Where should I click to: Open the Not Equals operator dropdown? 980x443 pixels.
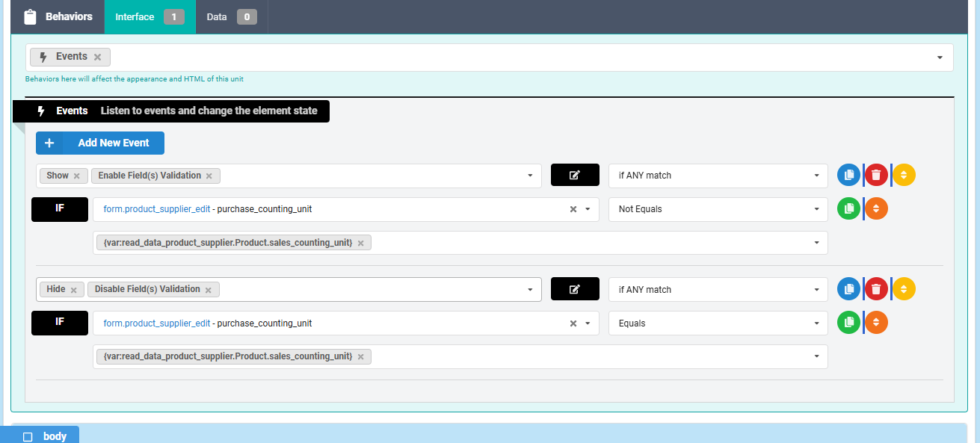(x=718, y=209)
